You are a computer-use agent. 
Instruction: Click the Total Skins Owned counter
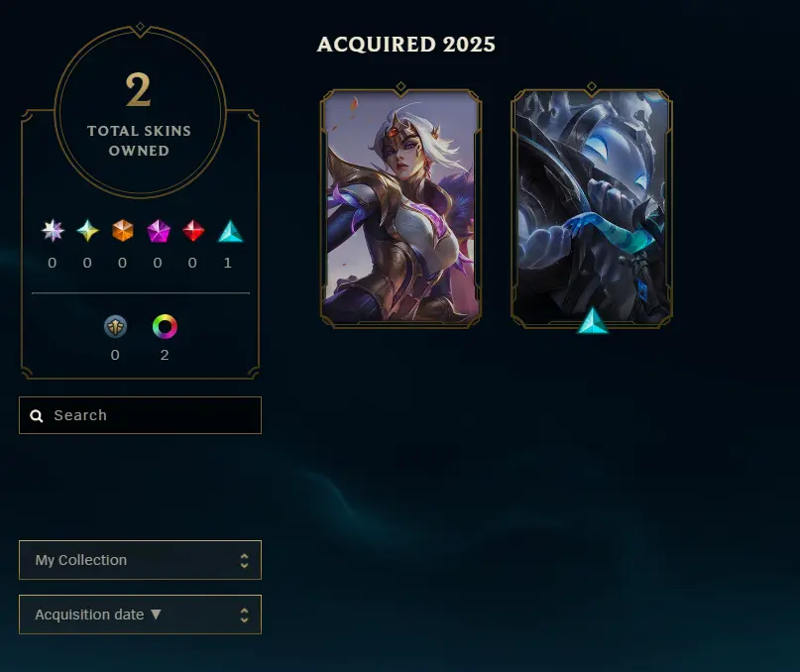pyautogui.click(x=140, y=112)
